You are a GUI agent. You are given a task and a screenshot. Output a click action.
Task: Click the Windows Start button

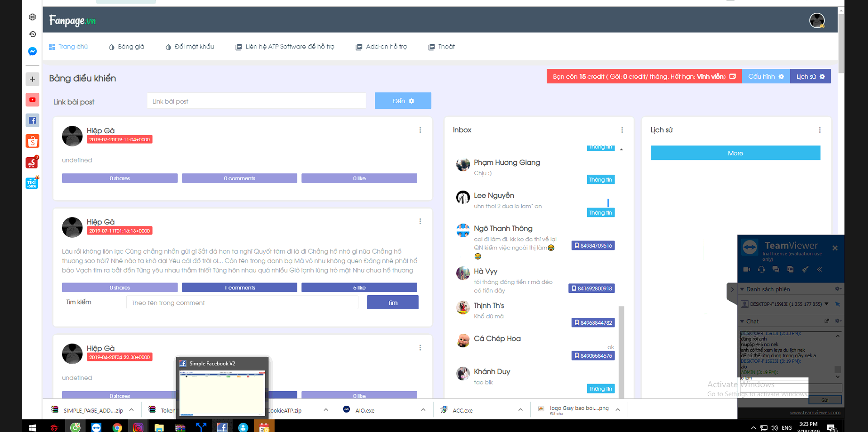tap(32, 427)
